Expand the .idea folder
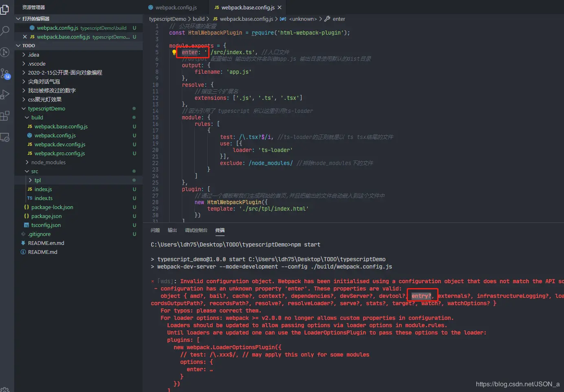Screen dimensions: 564x392 pyautogui.click(x=78, y=55)
